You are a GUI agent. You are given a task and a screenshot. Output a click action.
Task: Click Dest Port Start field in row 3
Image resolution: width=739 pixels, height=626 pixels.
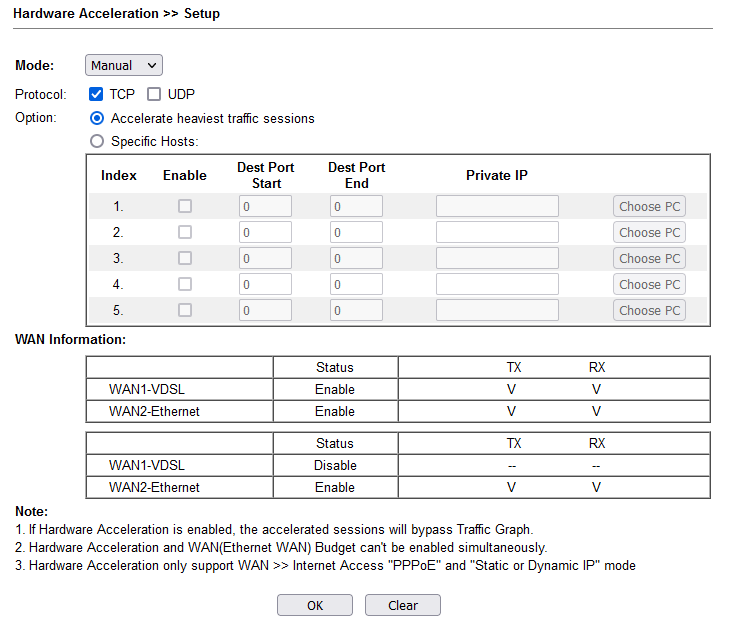(265, 258)
